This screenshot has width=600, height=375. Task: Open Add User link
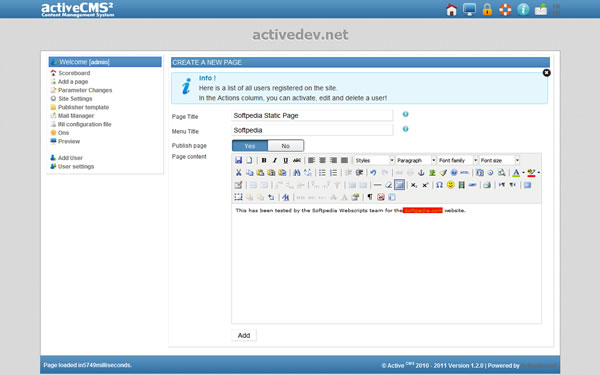click(70, 158)
